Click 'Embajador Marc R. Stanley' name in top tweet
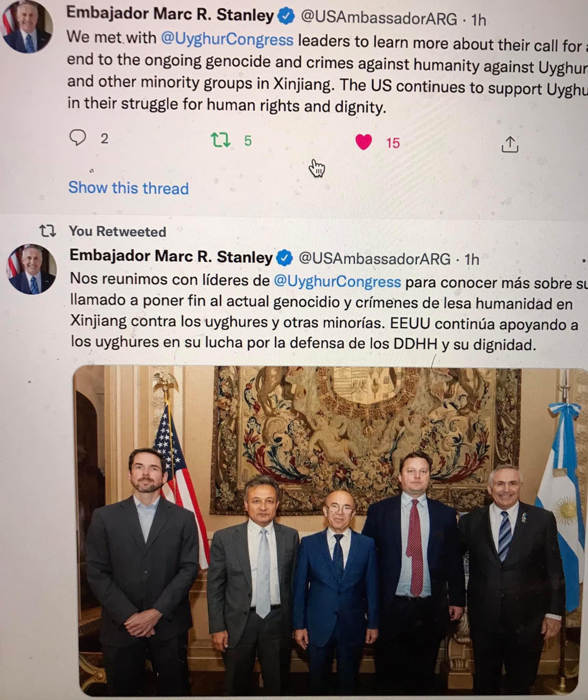This screenshot has height=700, width=588. (x=170, y=15)
